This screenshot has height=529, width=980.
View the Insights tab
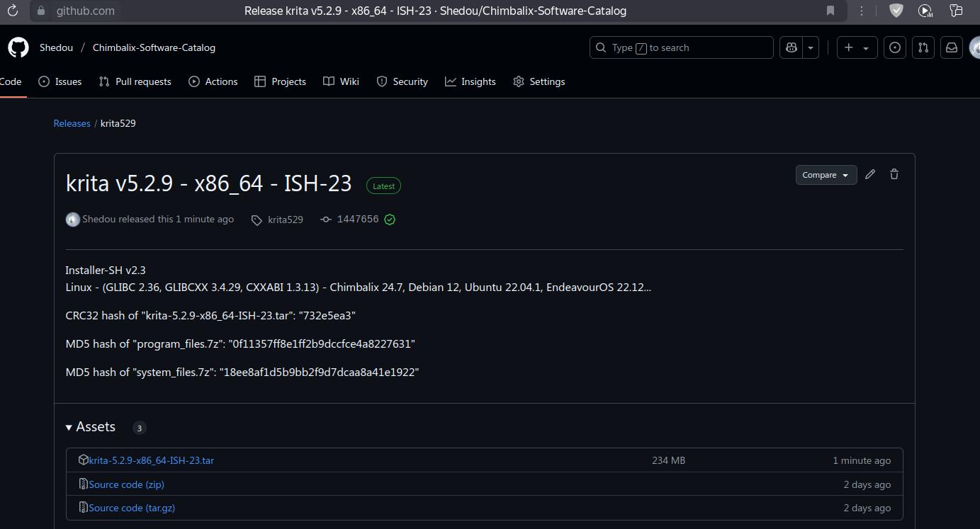(x=471, y=81)
